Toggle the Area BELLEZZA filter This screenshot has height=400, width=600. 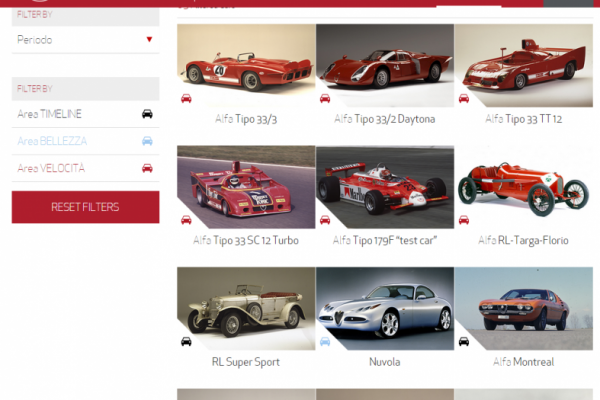(52, 141)
